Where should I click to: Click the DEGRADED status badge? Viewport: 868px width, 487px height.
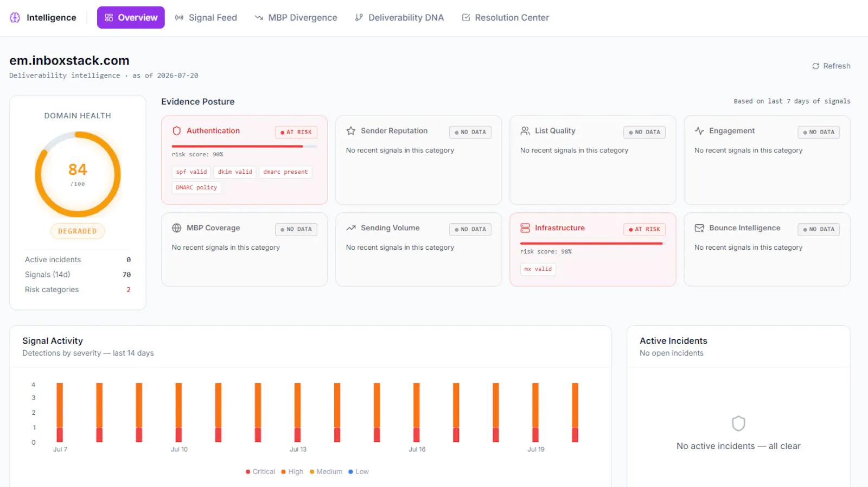click(x=78, y=231)
